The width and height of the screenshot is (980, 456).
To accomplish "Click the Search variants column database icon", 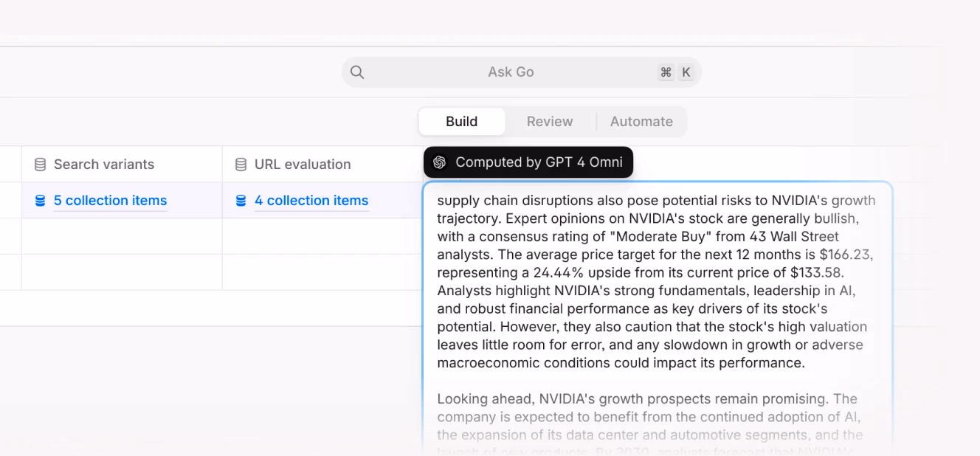I will pyautogui.click(x=40, y=165).
